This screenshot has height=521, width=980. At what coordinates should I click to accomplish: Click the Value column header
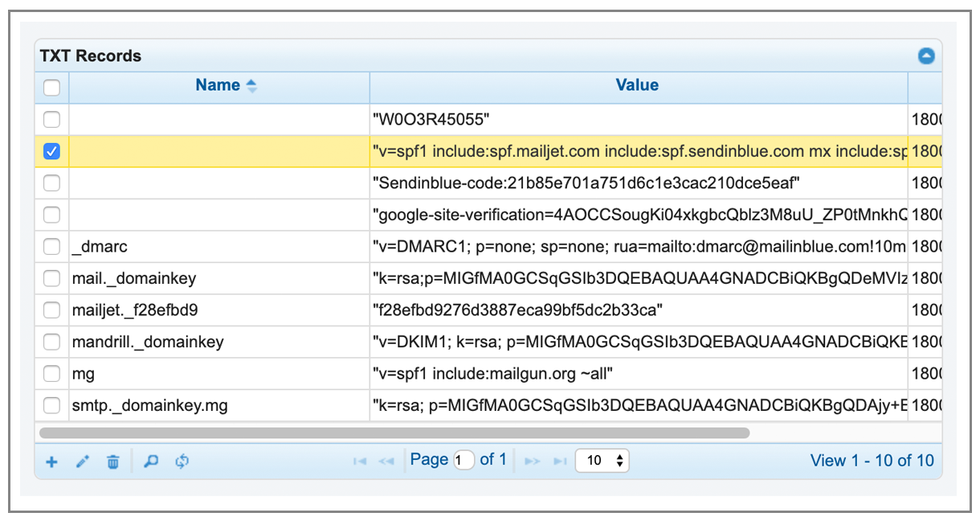tap(638, 86)
